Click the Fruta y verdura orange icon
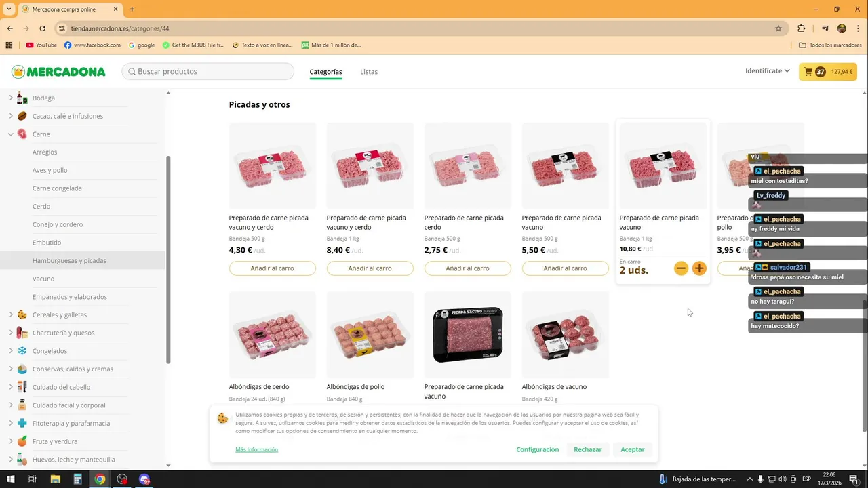 point(22,441)
